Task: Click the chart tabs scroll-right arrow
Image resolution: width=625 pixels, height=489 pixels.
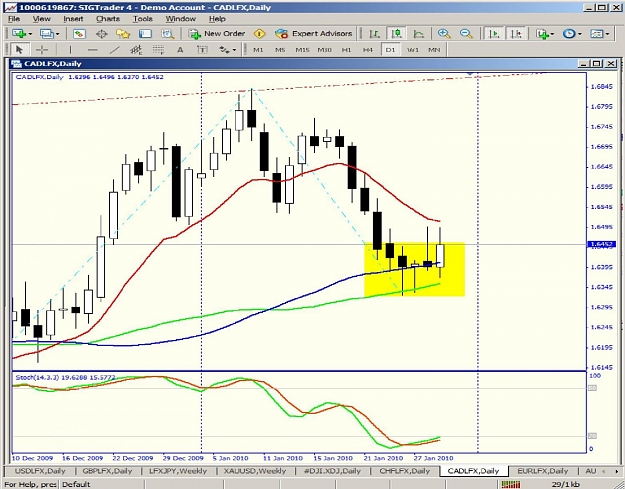Action: pyautogui.click(x=617, y=471)
